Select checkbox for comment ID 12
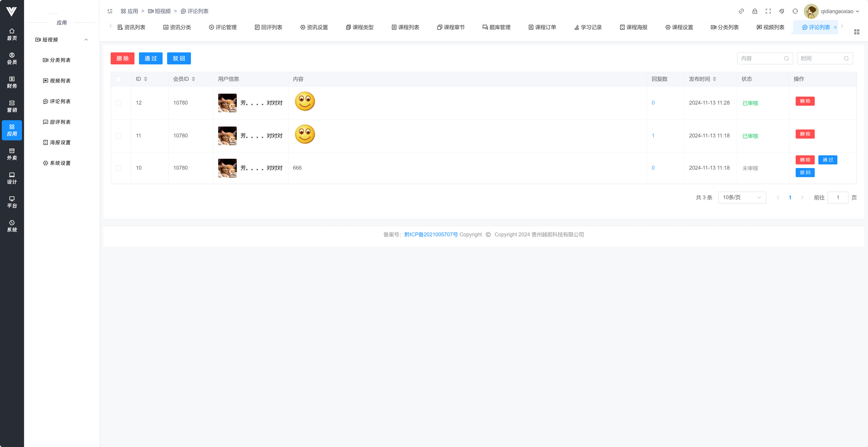Screen dimensions: 868x447 [x=119, y=103]
